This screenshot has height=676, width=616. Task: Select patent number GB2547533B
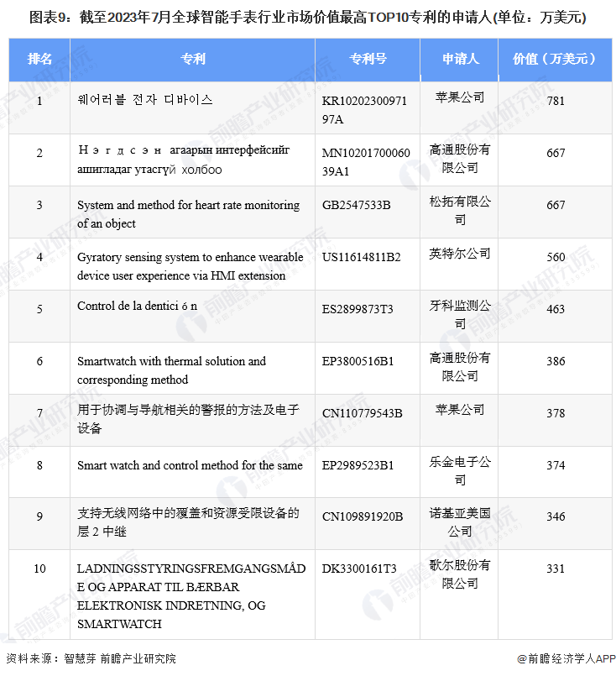pos(356,205)
